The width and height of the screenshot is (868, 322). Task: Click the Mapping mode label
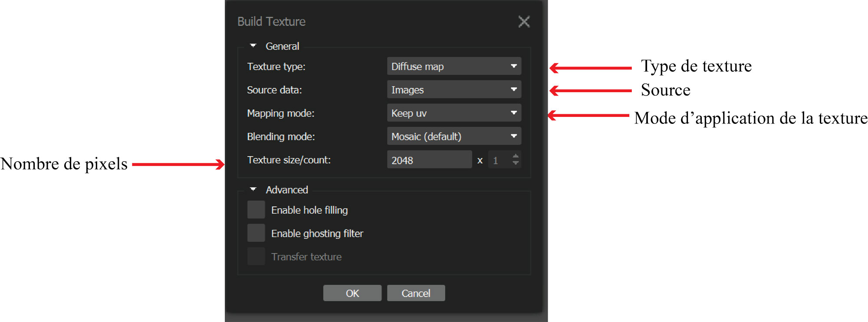click(x=280, y=113)
